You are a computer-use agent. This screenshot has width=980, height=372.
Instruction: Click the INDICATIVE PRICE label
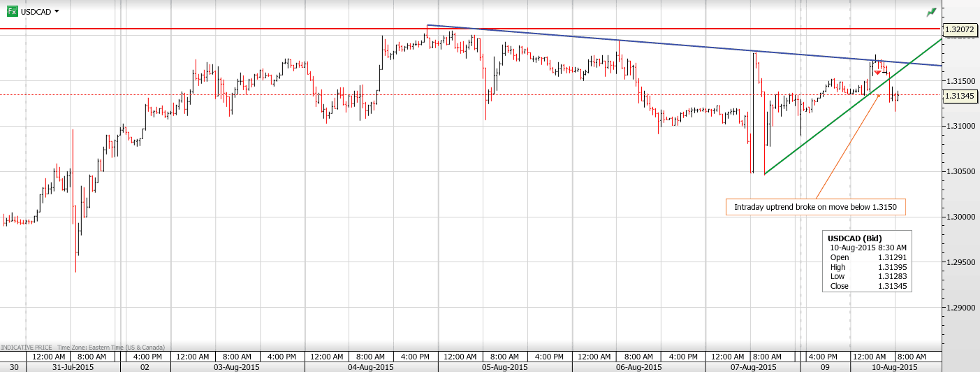26,348
